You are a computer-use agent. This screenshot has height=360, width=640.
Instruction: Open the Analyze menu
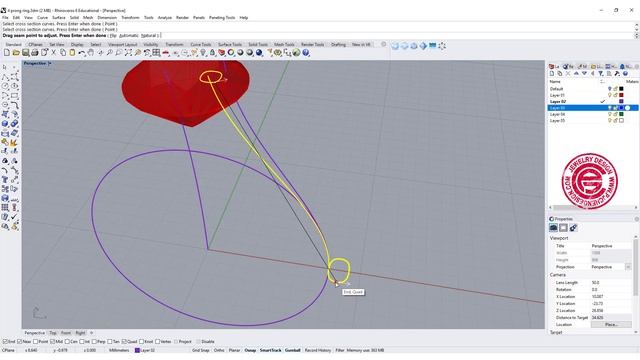click(x=165, y=18)
